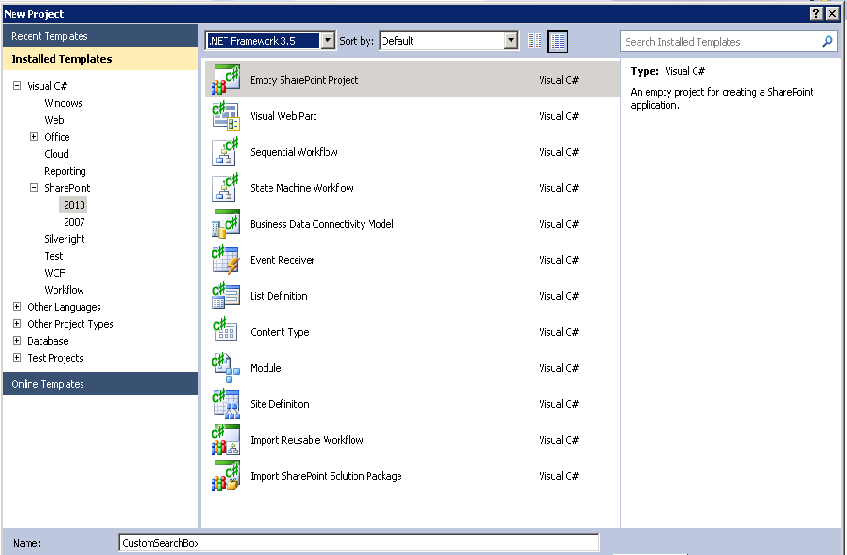Select the 'Site Definition' template name
The width and height of the screenshot is (847, 555).
(x=280, y=404)
